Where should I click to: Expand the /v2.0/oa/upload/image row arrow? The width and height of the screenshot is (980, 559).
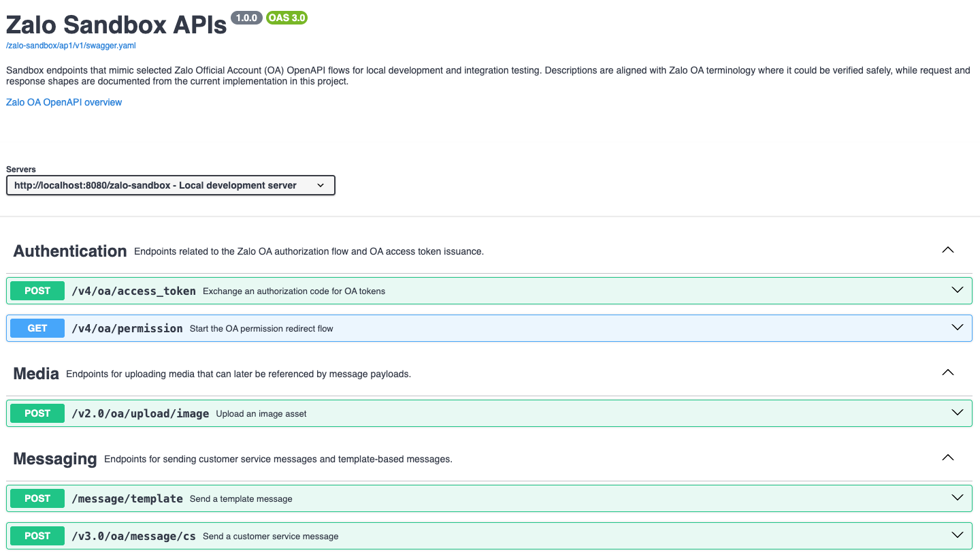[x=957, y=413]
